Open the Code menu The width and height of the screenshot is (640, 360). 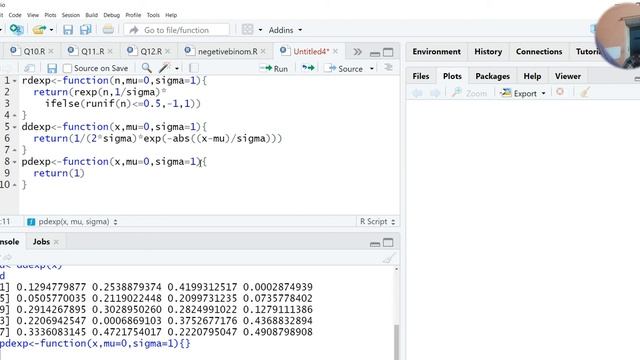tap(15, 15)
